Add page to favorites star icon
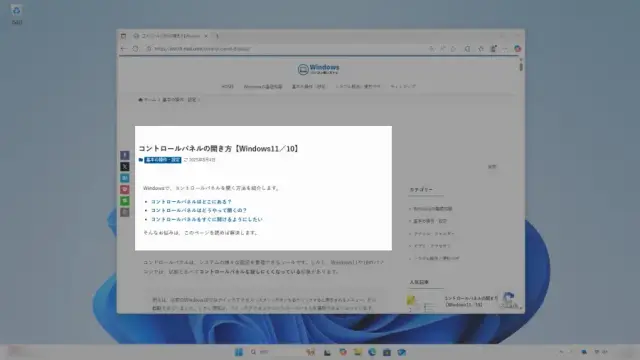 point(481,49)
